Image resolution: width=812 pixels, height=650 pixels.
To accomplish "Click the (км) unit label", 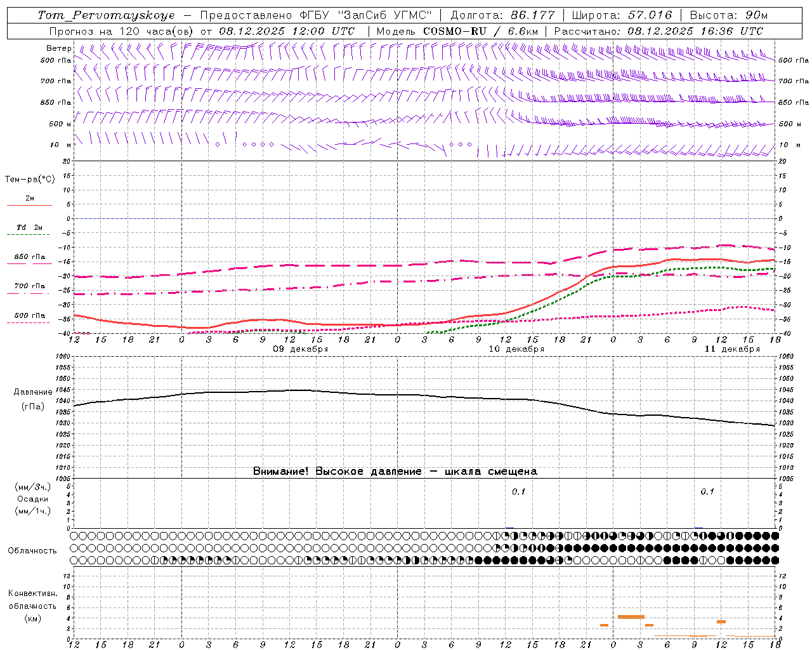I will pos(33,618).
